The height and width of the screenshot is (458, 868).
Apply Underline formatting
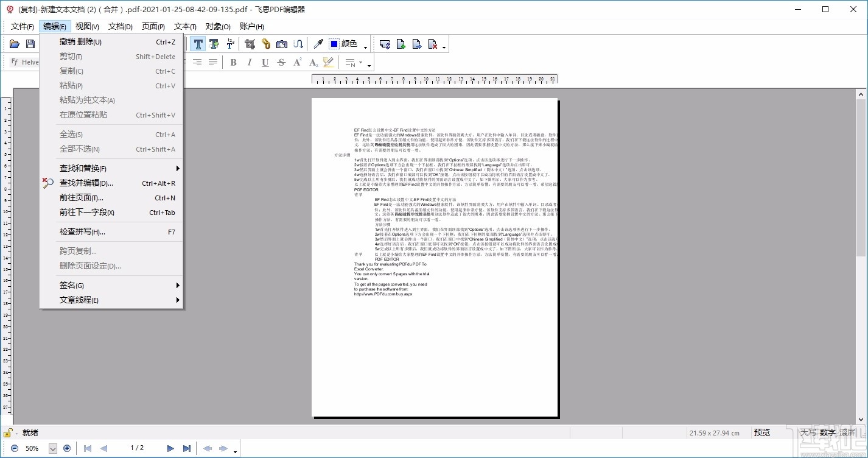265,62
